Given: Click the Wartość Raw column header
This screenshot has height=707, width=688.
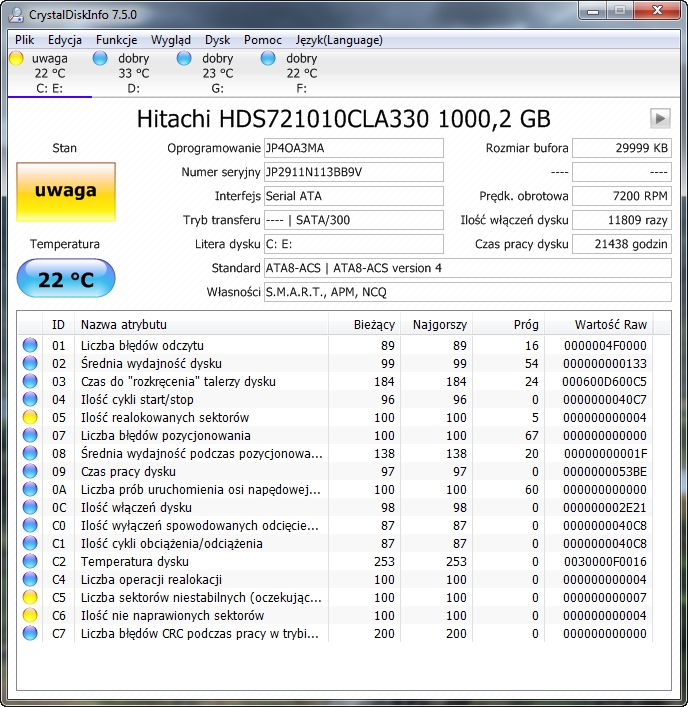Looking at the screenshot, I should tap(599, 325).
